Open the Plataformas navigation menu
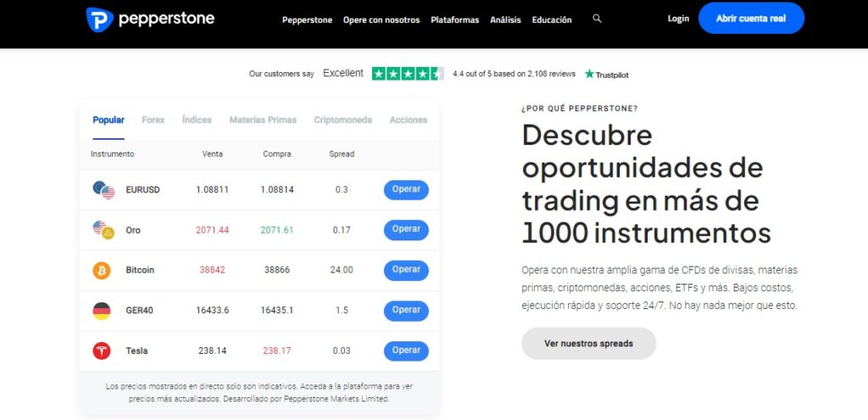Image resolution: width=868 pixels, height=420 pixels. pyautogui.click(x=454, y=19)
